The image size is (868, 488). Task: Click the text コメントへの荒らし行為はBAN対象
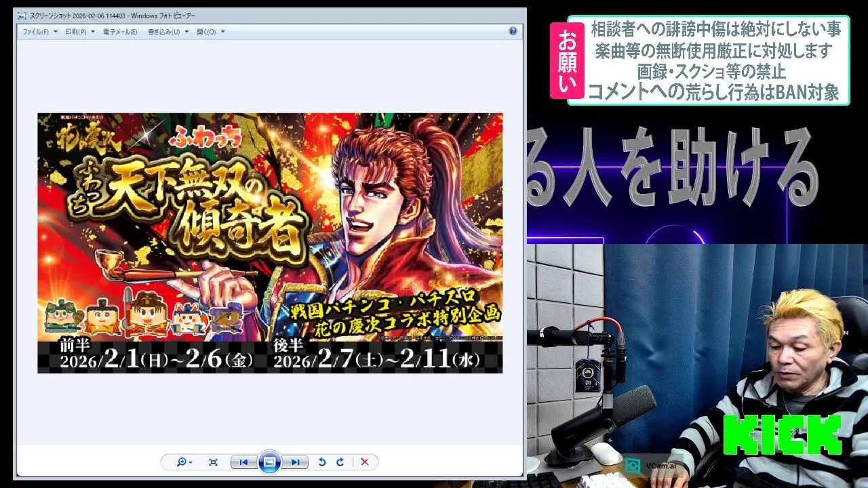713,91
